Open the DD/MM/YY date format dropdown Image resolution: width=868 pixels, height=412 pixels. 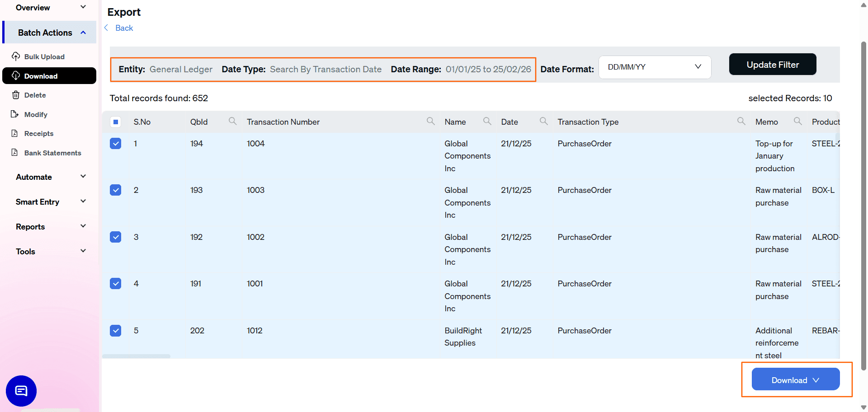click(655, 67)
